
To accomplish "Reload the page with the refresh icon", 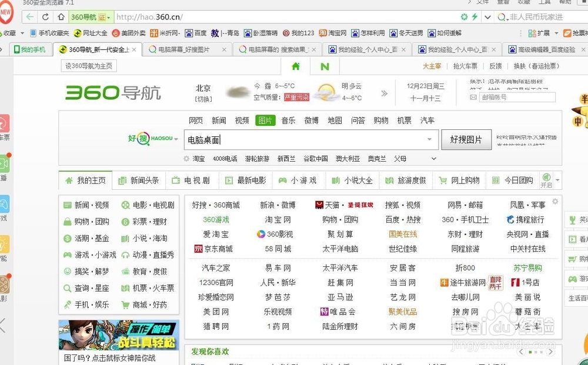I will point(45,17).
